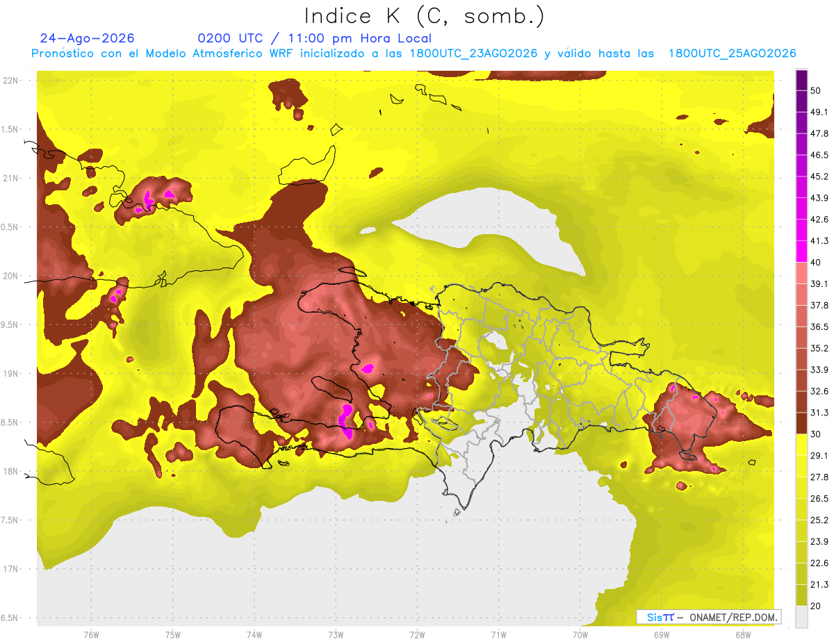
Task: Click the 21N latitude axis label
Action: coord(10,178)
